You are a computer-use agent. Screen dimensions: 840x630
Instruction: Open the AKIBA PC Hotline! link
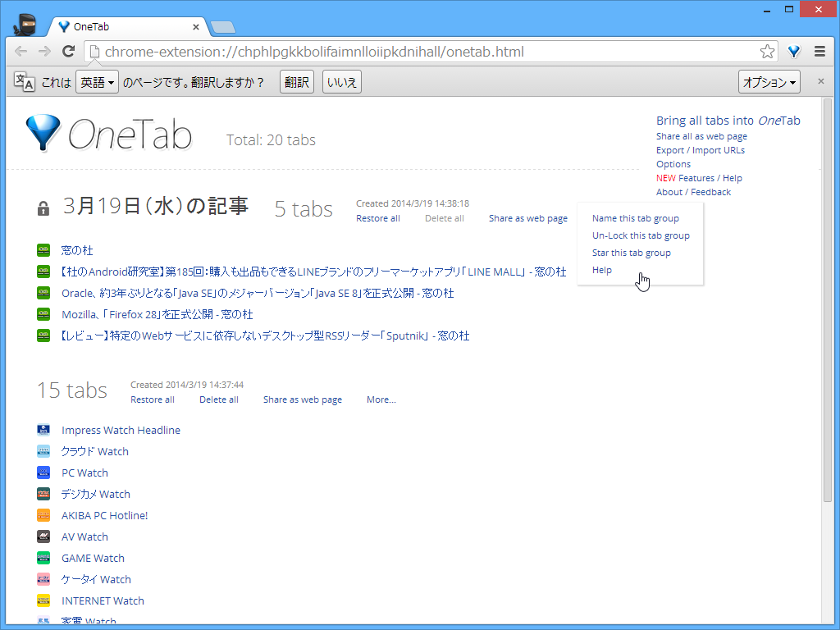[x=104, y=515]
